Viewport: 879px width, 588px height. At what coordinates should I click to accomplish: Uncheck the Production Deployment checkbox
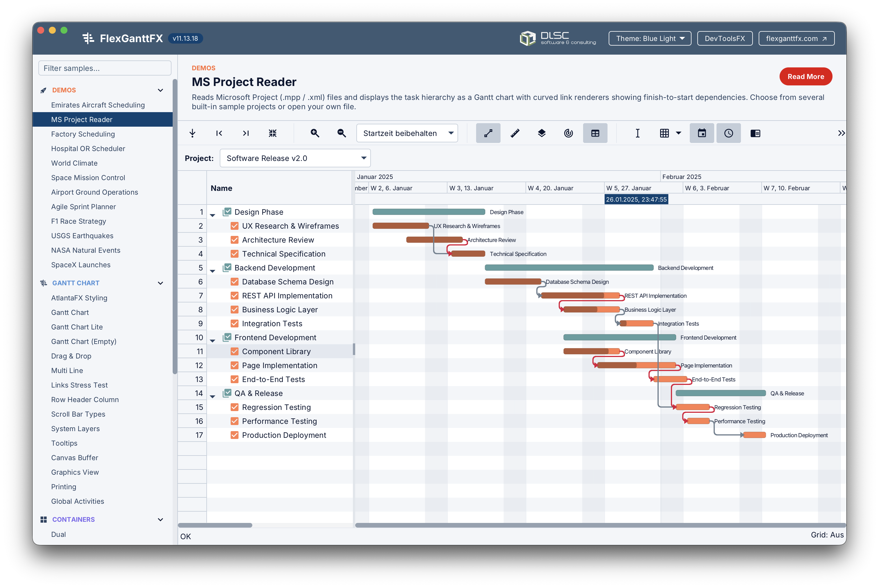point(235,435)
